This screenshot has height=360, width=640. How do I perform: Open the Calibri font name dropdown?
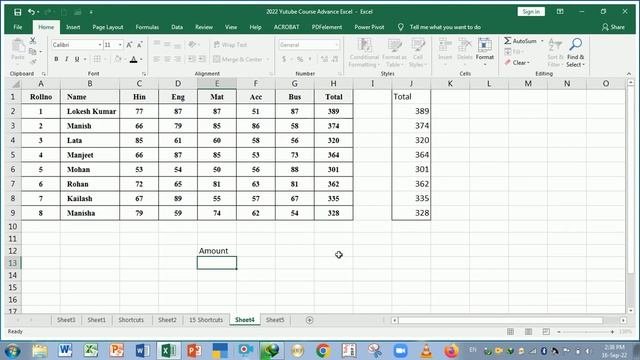point(100,44)
